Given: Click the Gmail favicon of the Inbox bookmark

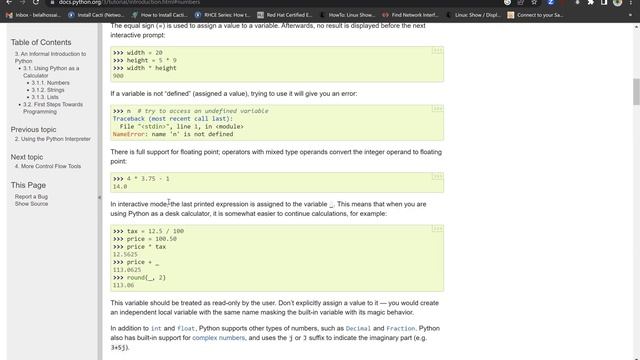Looking at the screenshot, I should click(x=9, y=15).
